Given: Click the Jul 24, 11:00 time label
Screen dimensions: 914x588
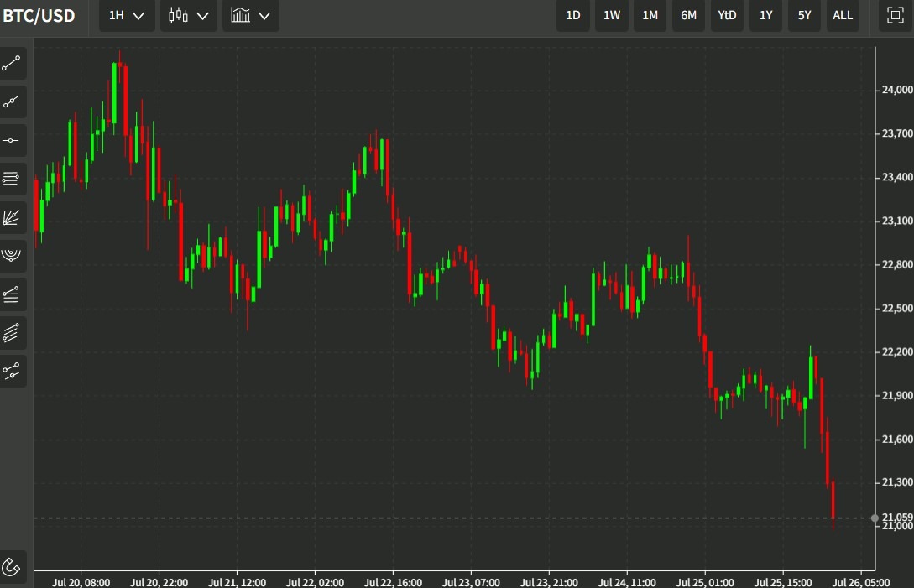Looking at the screenshot, I should point(627,582).
